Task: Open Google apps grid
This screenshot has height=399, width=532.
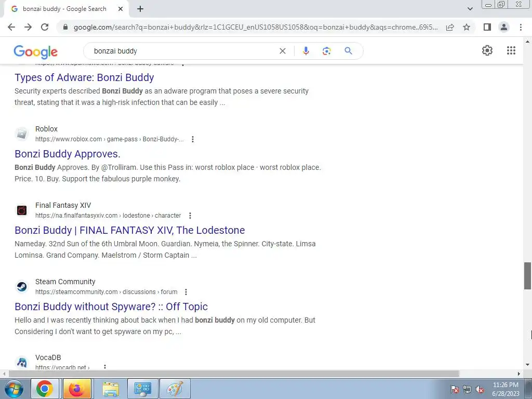Action: click(x=511, y=50)
